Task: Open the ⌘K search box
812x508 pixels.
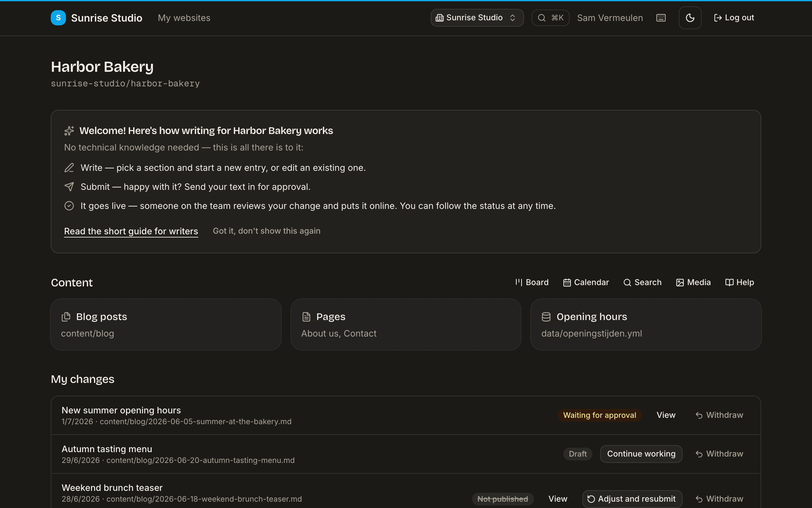Action: point(550,18)
